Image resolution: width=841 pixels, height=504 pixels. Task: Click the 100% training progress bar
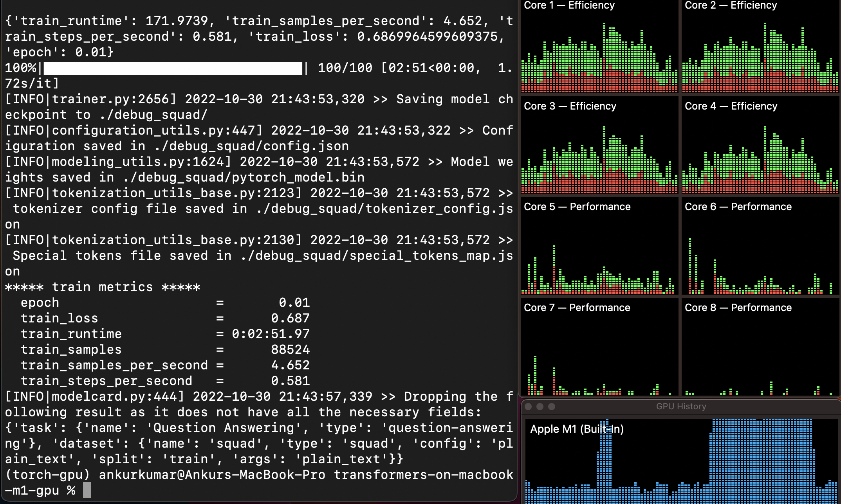[x=172, y=68]
